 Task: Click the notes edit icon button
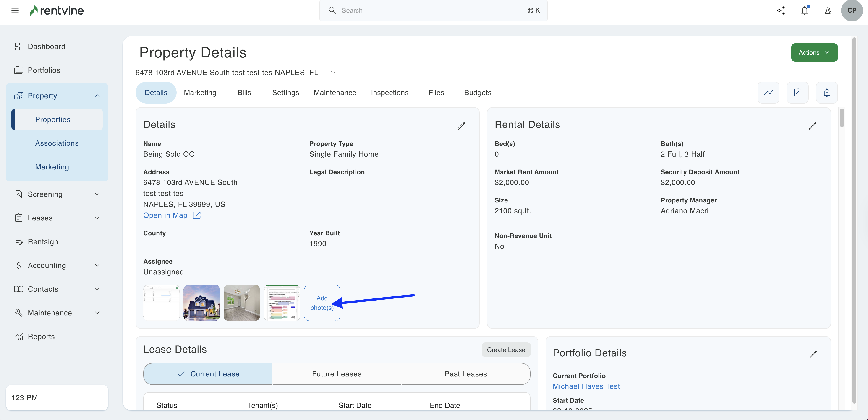point(797,92)
